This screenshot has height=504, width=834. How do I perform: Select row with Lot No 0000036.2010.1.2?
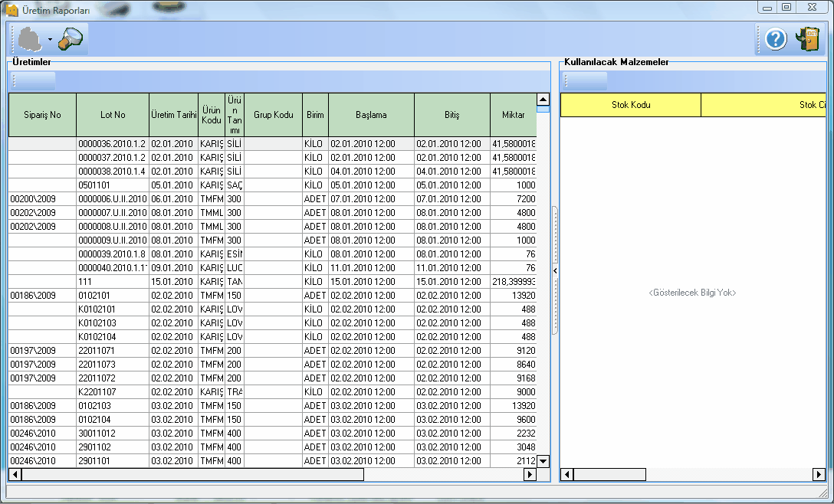272,143
